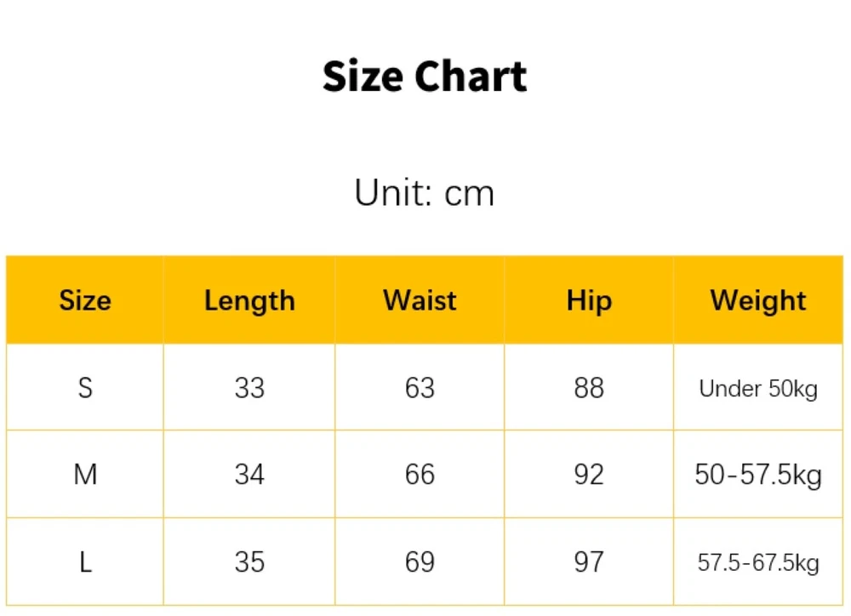Select the Hip column header
851x616 pixels.
pos(589,300)
